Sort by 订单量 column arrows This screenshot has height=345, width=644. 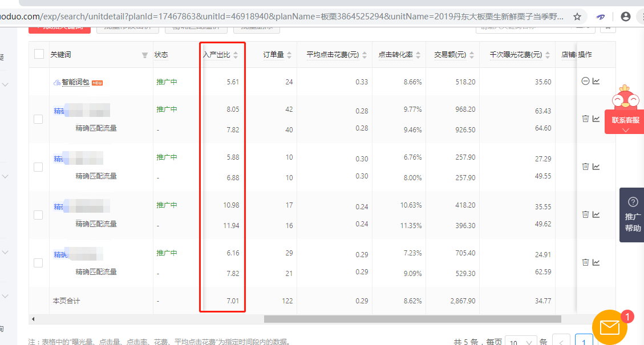coord(289,55)
